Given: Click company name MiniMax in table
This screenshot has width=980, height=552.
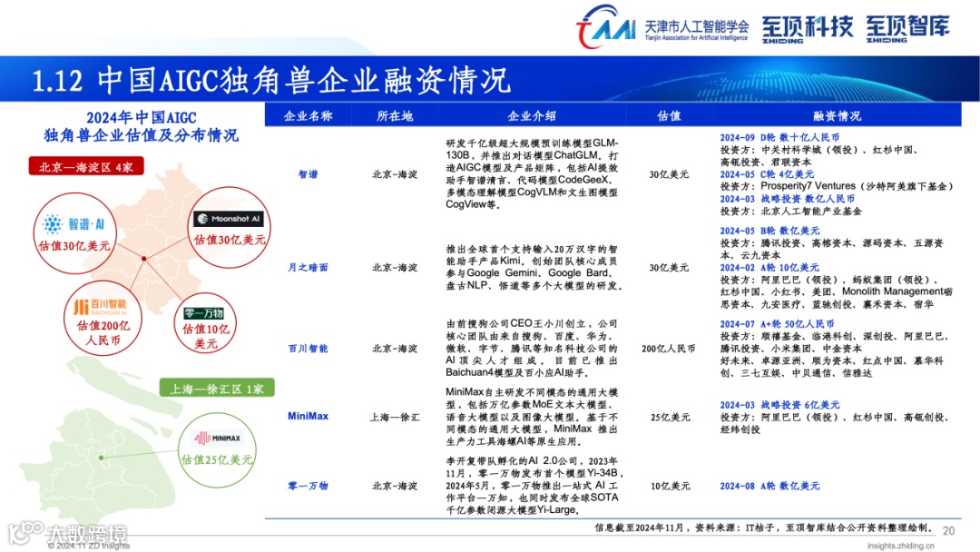Looking at the screenshot, I should (x=309, y=417).
